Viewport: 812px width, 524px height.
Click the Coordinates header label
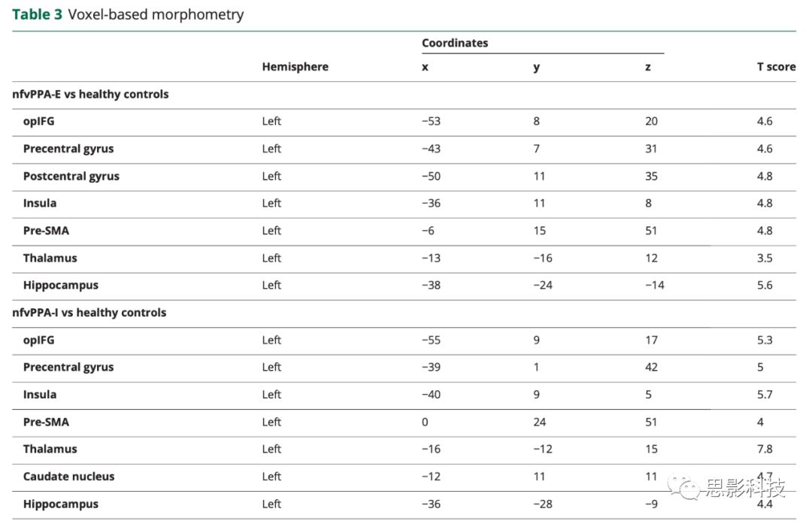tap(454, 43)
